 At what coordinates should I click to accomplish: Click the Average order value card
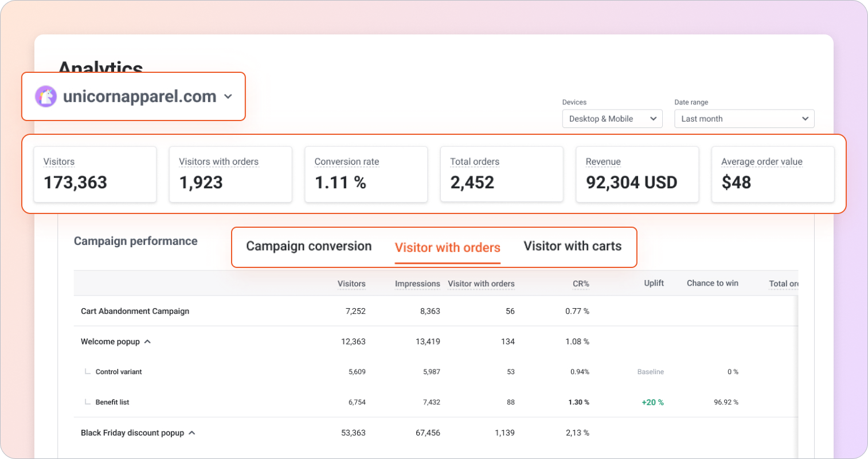pyautogui.click(x=772, y=174)
